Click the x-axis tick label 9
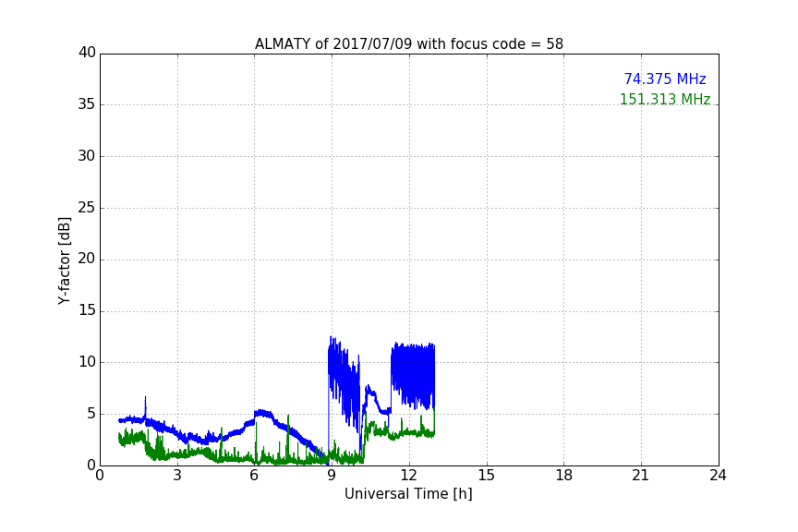This screenshot has width=798, height=532. [332, 476]
